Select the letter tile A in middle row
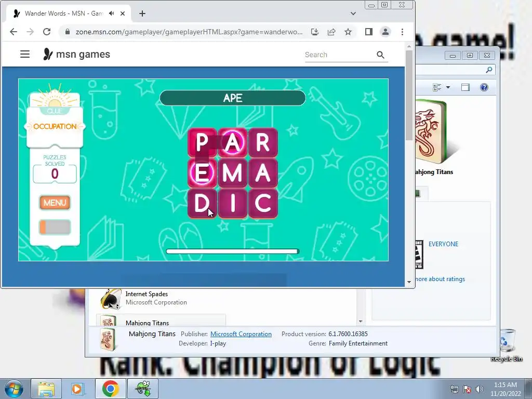The width and height of the screenshot is (532, 399). pyautogui.click(x=263, y=173)
